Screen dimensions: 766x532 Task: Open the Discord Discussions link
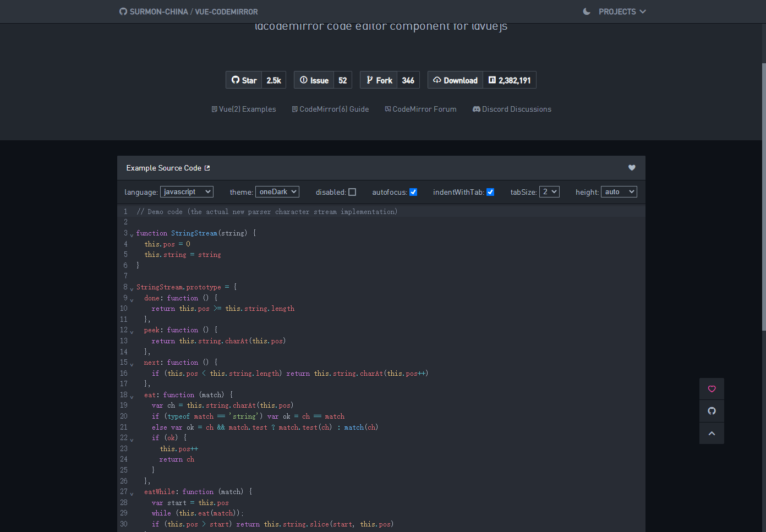pos(512,109)
